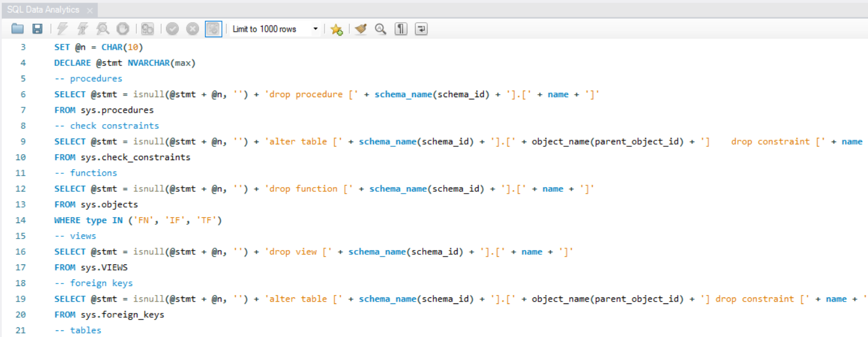Viewport: 868px width, 337px height.
Task: Beautify the query with the broom icon
Action: tap(361, 29)
